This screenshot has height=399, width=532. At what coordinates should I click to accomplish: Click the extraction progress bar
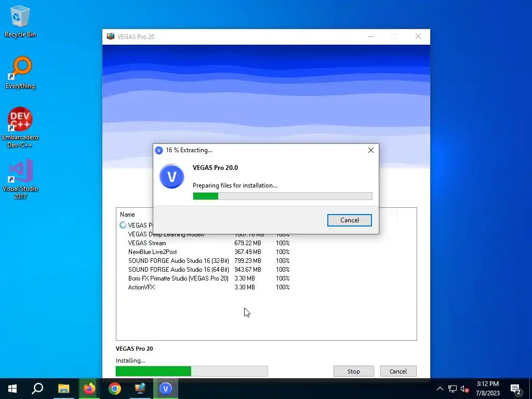282,196
